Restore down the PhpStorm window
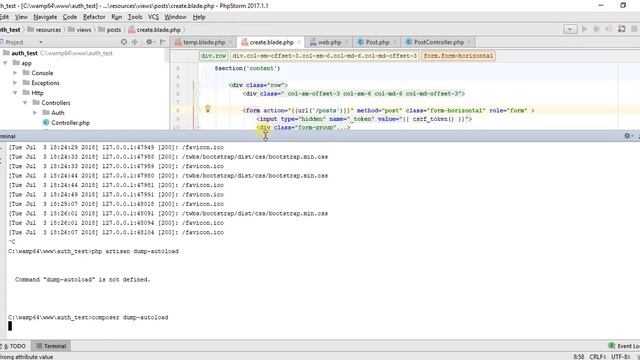 click(623, 6)
